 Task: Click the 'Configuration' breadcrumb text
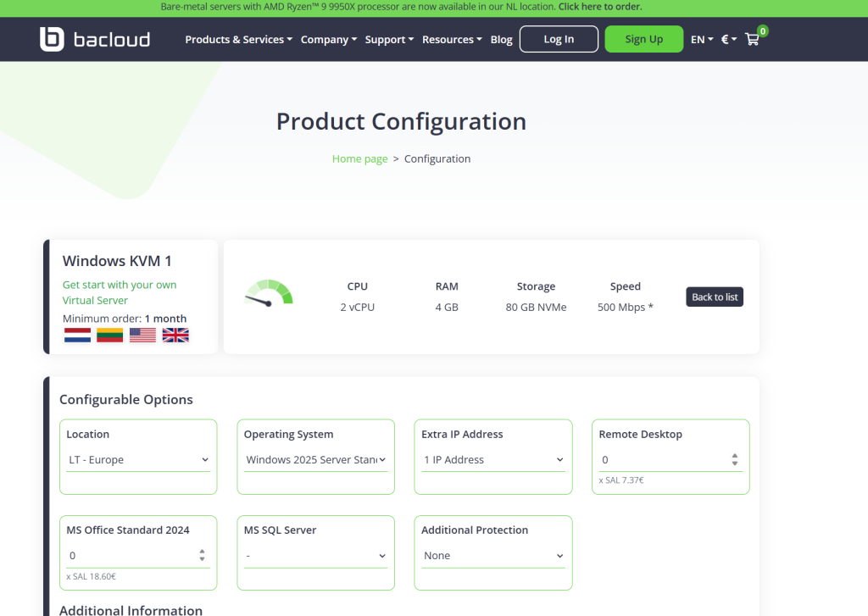437,158
